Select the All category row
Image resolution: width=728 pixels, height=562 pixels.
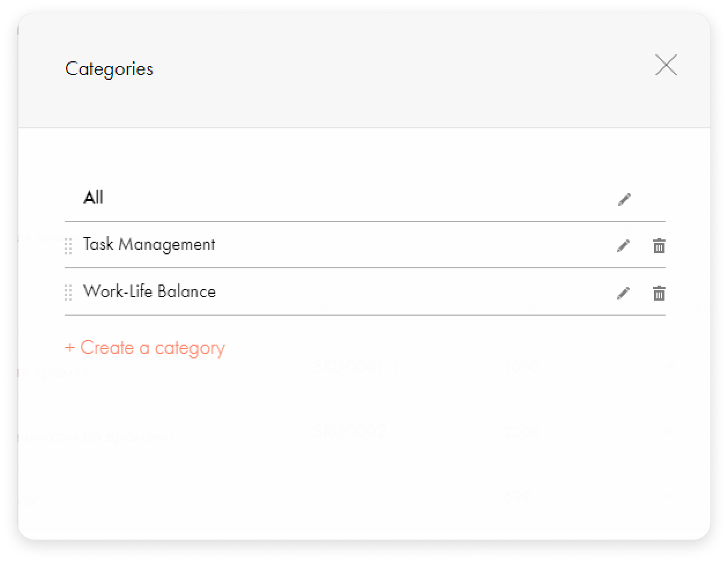[x=365, y=198]
